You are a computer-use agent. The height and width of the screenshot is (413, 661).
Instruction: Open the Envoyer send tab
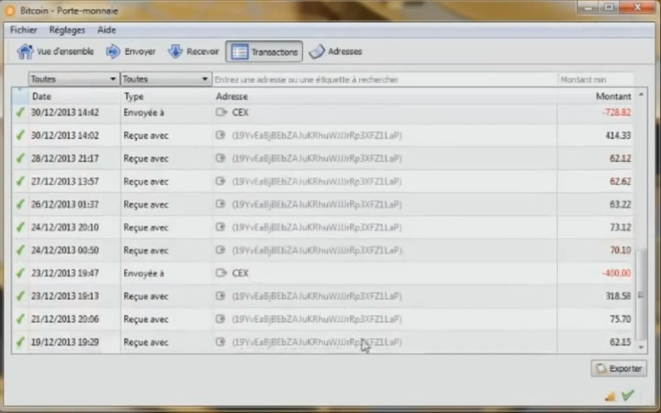131,51
